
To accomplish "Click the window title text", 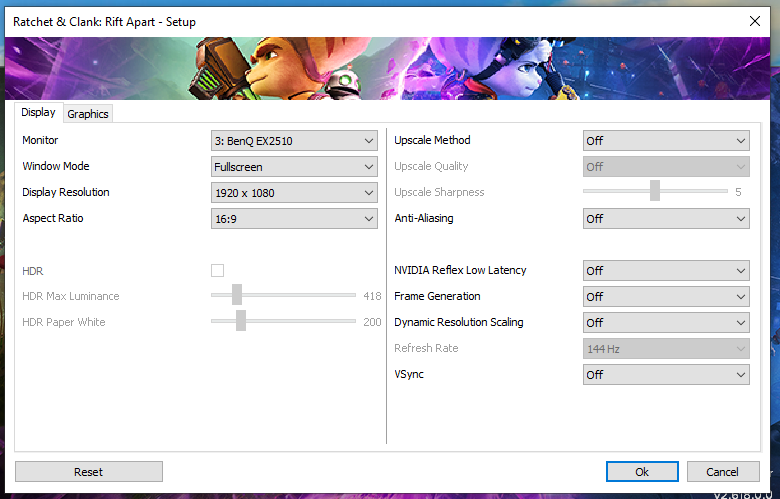I will pos(104,22).
